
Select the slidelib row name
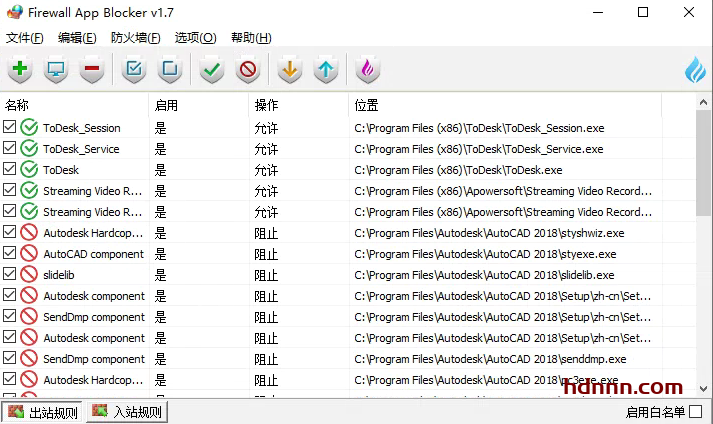(59, 275)
